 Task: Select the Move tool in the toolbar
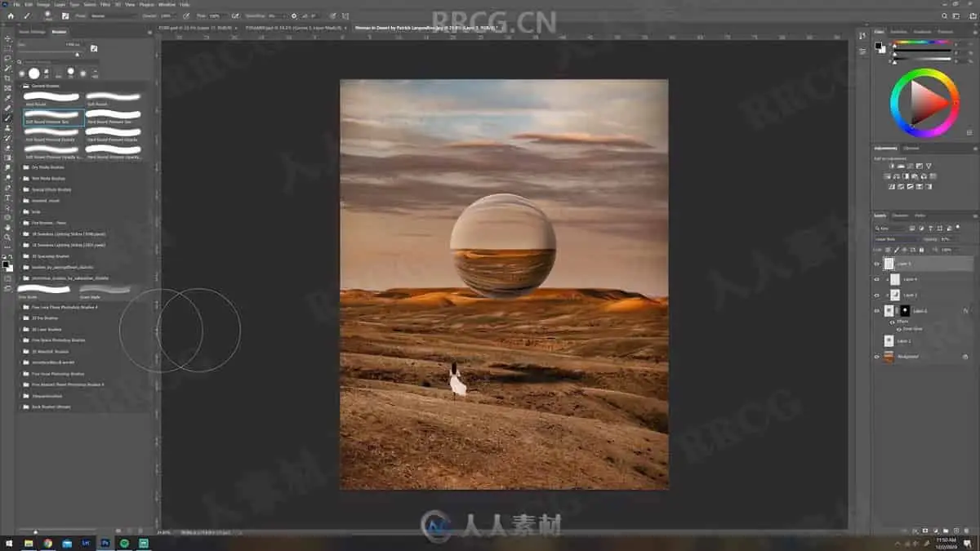pos(8,38)
